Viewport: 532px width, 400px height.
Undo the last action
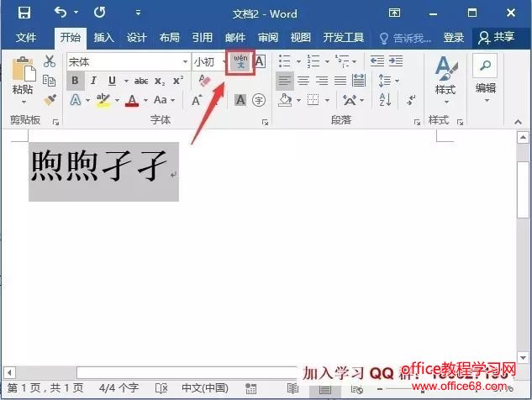click(x=61, y=13)
